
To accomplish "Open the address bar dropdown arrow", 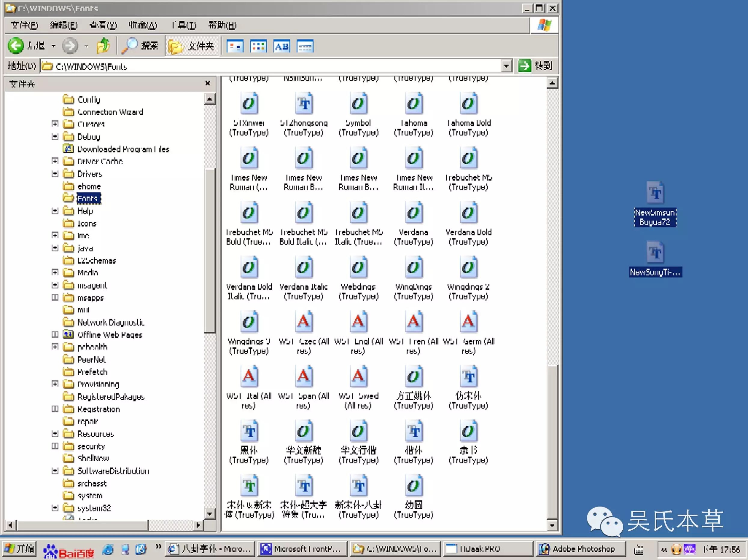I will coord(506,66).
